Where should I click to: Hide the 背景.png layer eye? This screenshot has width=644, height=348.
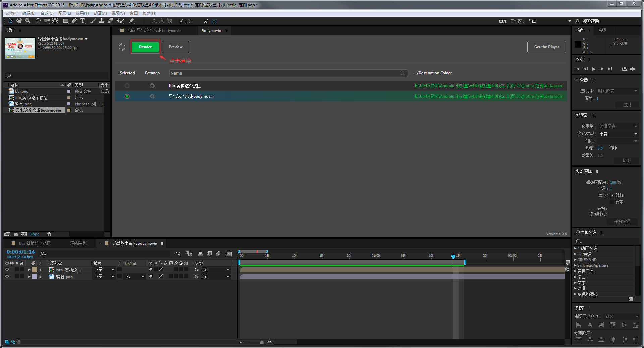pyautogui.click(x=7, y=277)
